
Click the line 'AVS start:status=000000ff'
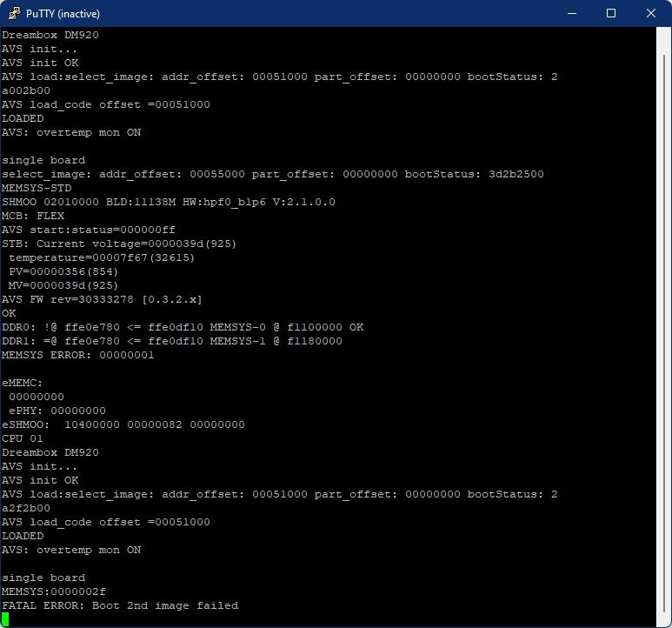pyautogui.click(x=89, y=230)
